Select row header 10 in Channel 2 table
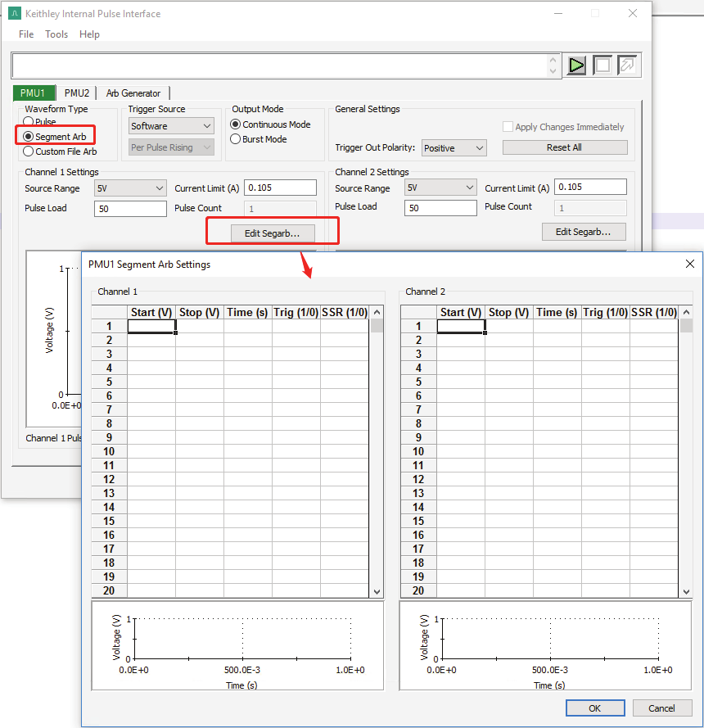The image size is (704, 728). [x=418, y=452]
